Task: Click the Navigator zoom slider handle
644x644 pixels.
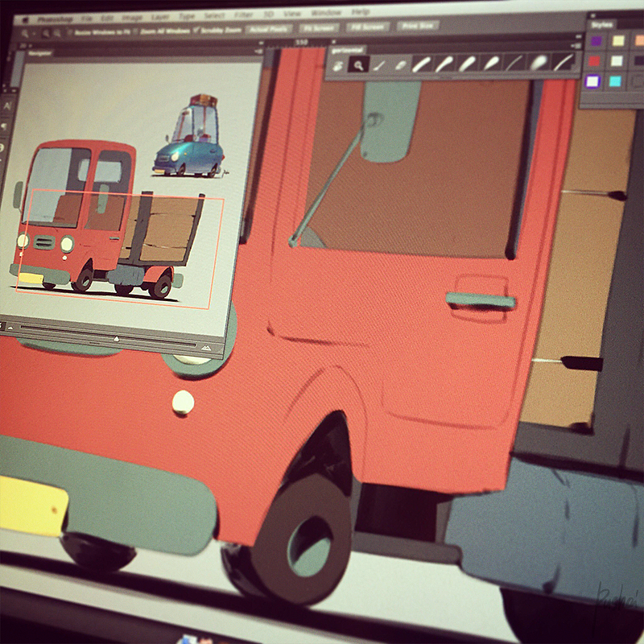Action: pyautogui.click(x=116, y=339)
